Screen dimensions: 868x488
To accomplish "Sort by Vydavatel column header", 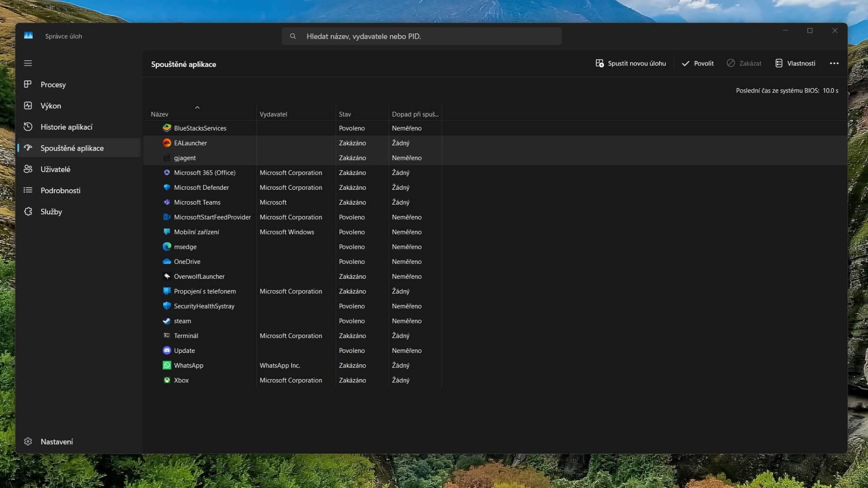I will coord(273,114).
